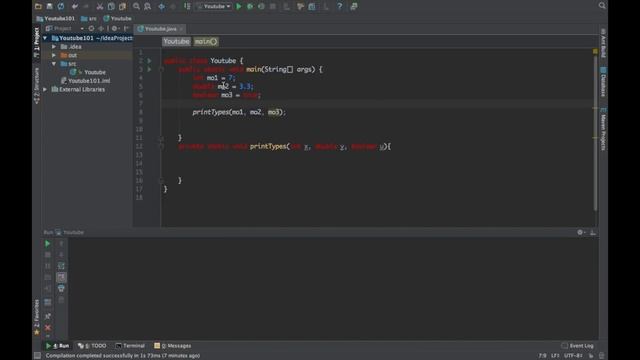Click the Make Project build icon

[187, 6]
